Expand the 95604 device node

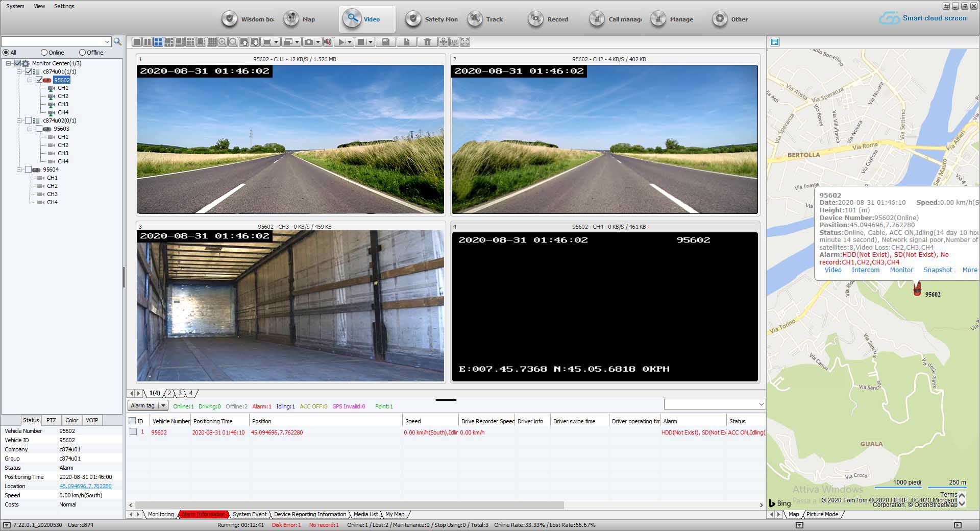(19, 170)
